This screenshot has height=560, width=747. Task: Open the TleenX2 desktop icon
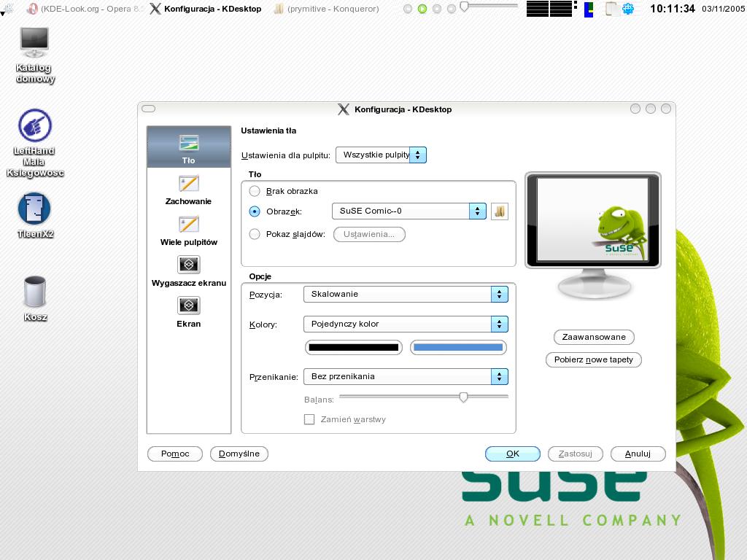coord(35,215)
